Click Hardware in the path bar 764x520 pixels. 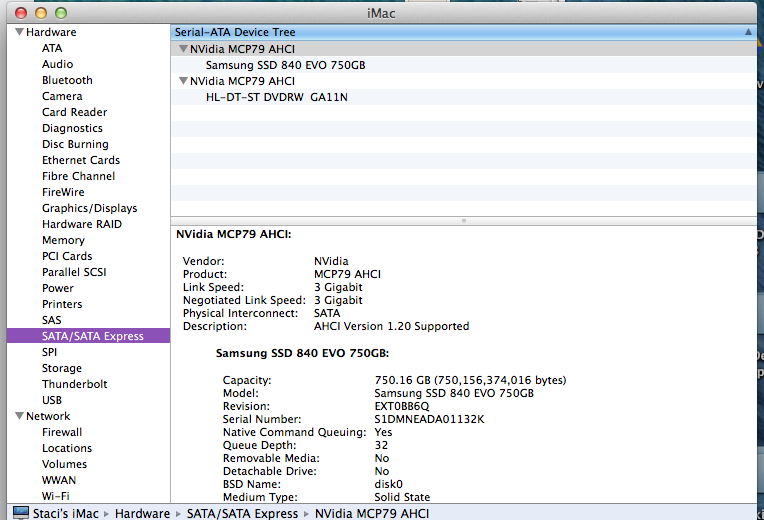(x=142, y=514)
